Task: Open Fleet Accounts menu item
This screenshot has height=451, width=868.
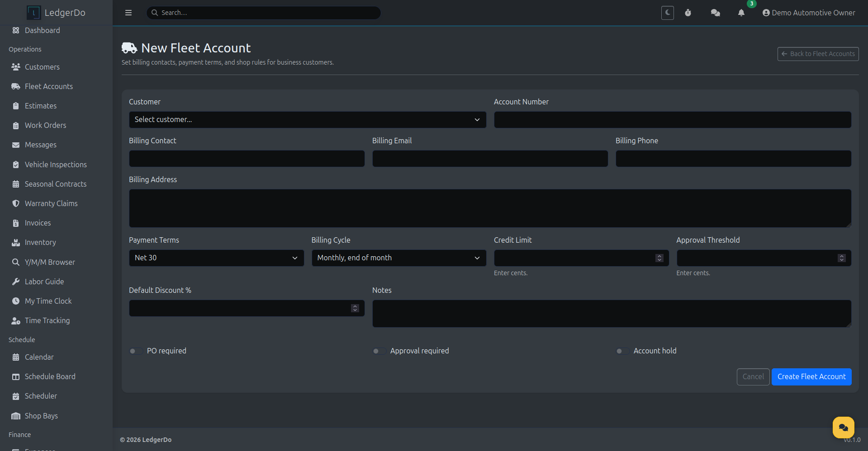Action: coord(48,86)
